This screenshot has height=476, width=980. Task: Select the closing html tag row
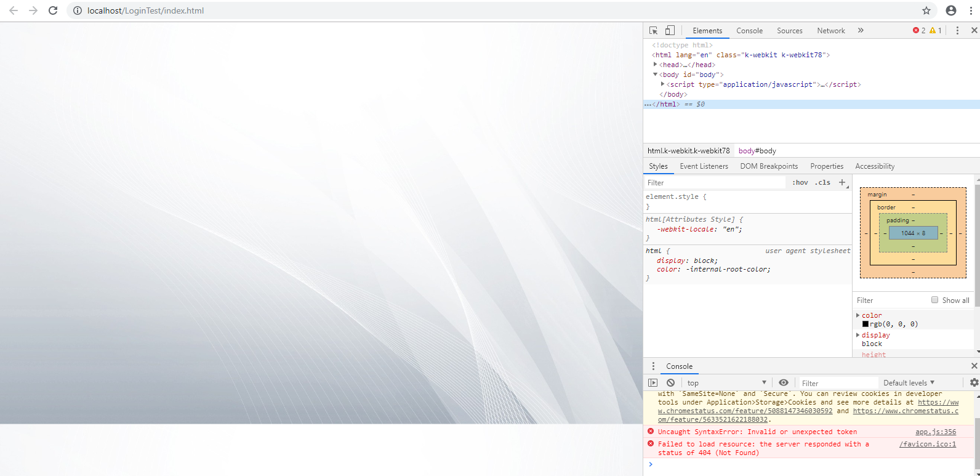(811, 104)
